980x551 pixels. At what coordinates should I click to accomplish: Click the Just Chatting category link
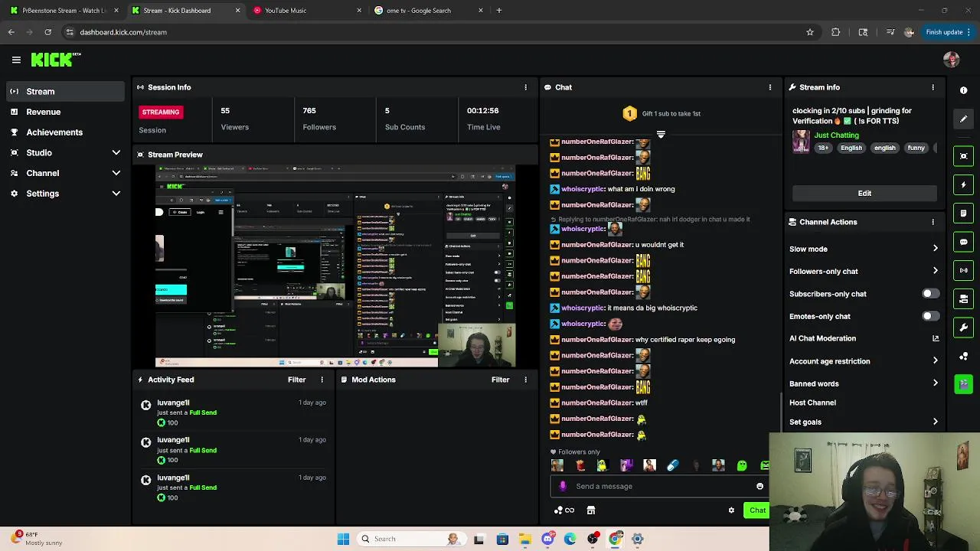point(836,135)
